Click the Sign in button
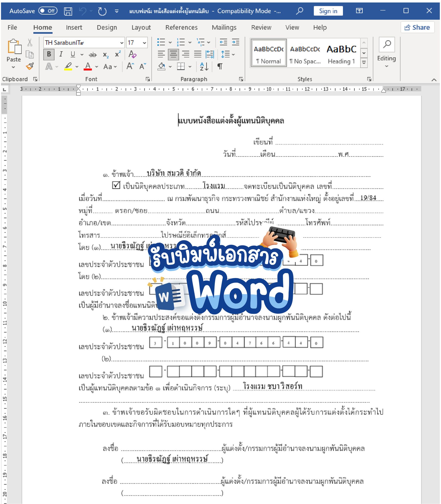The image size is (441, 504). click(x=328, y=11)
